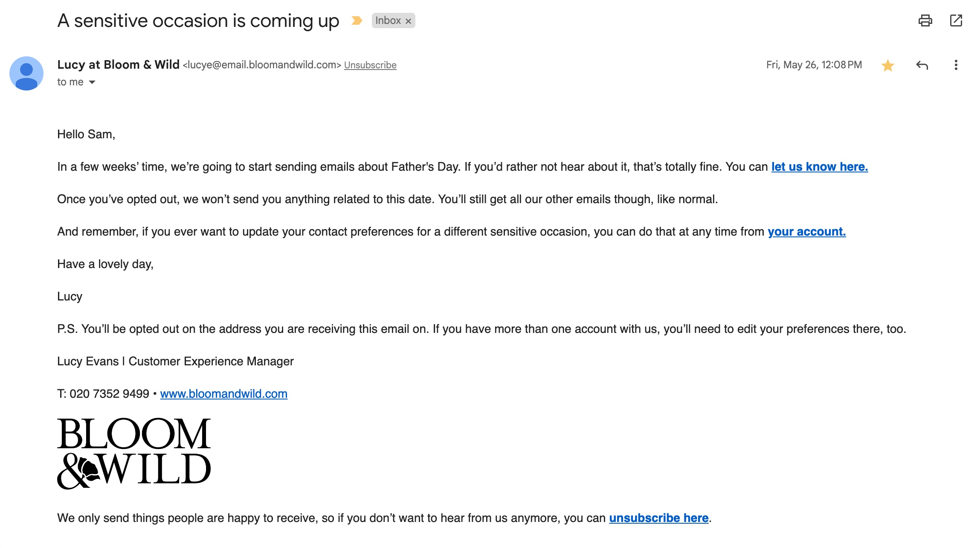Screen dimensions: 980x548
Task: Follow the "your account" link
Action: 806,232
